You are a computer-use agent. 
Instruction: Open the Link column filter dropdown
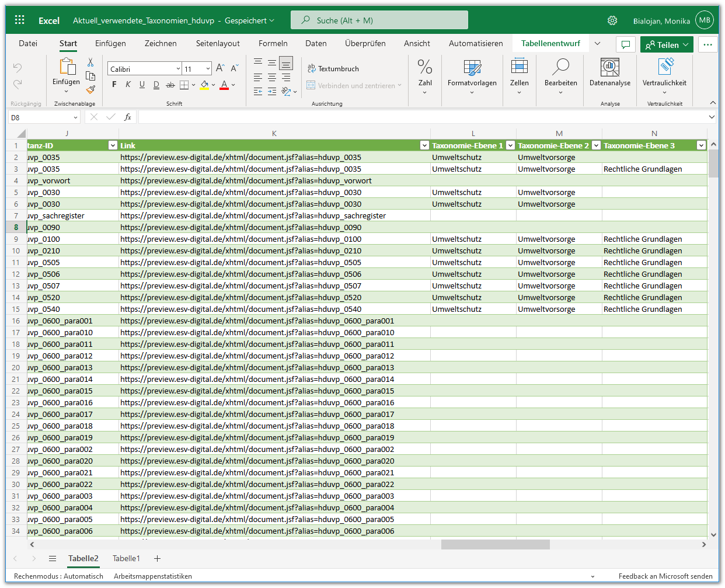click(424, 145)
